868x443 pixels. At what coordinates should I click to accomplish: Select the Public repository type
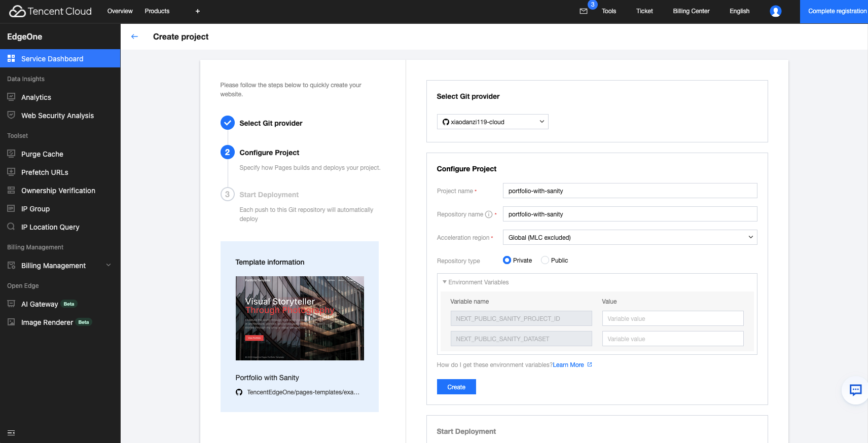pyautogui.click(x=545, y=261)
